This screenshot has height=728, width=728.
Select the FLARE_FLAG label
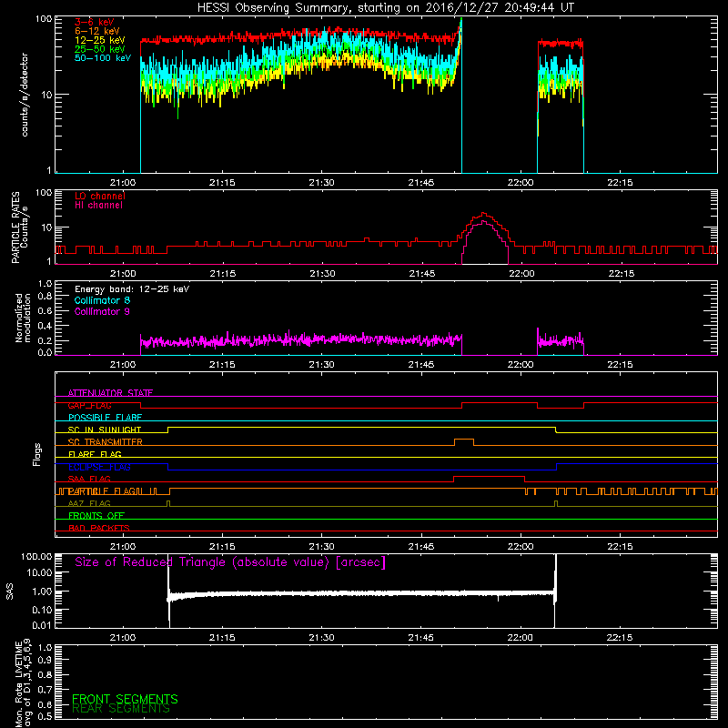(95, 454)
